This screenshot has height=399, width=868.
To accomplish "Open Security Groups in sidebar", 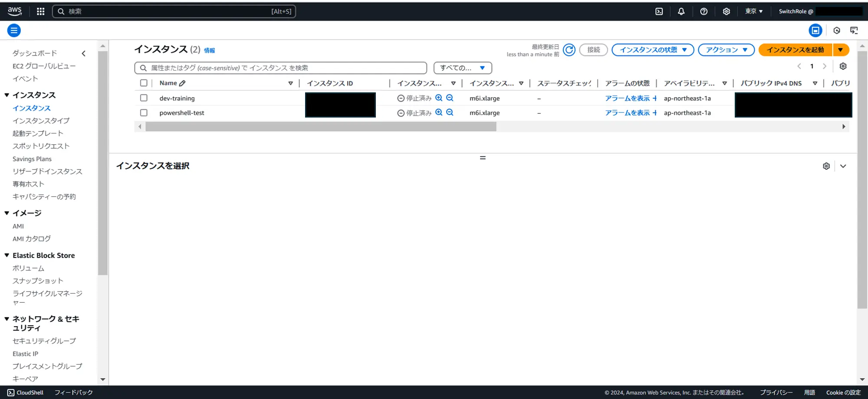I will [44, 341].
